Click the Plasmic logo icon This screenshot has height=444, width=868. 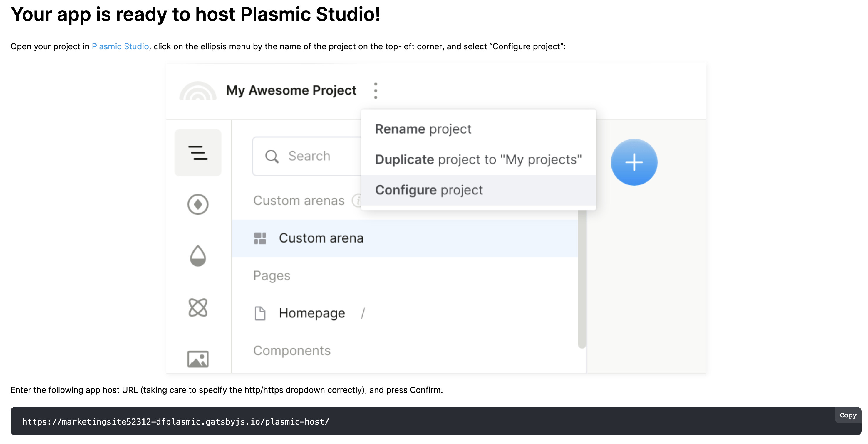pos(198,92)
